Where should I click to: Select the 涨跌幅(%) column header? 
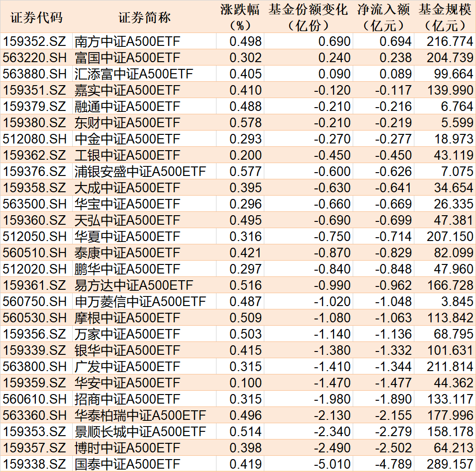[240, 18]
